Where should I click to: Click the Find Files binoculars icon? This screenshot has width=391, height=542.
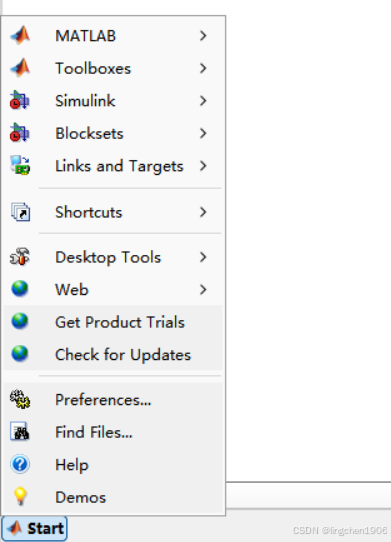tap(20, 432)
